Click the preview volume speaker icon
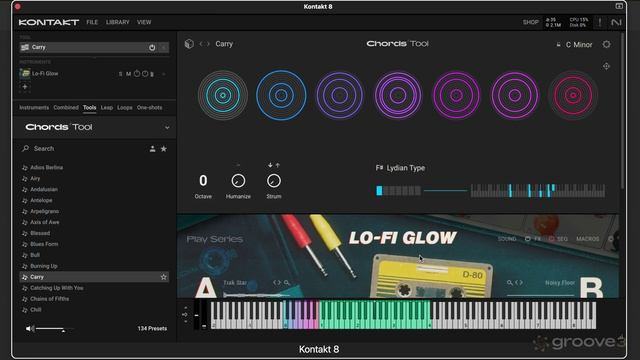This screenshot has width=640, height=360. [30, 329]
